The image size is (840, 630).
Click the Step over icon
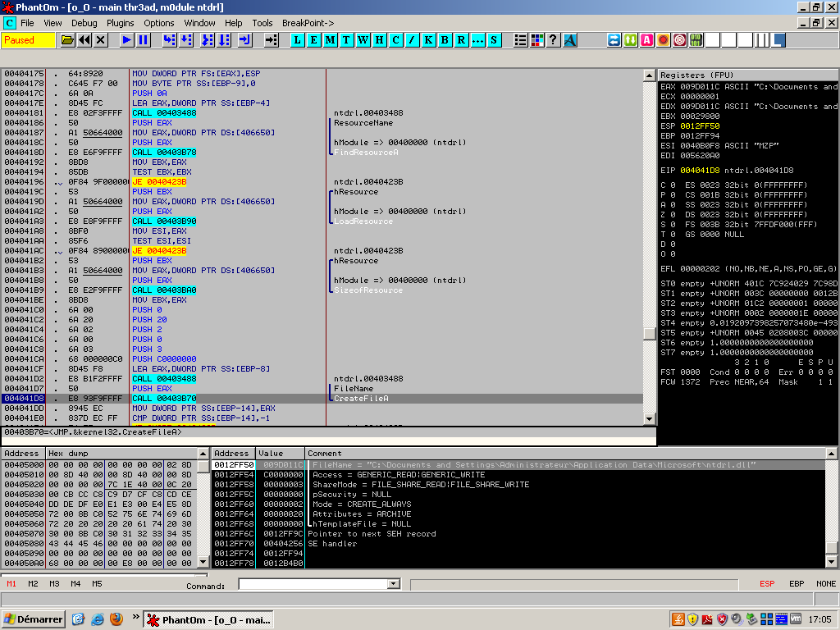(186, 40)
